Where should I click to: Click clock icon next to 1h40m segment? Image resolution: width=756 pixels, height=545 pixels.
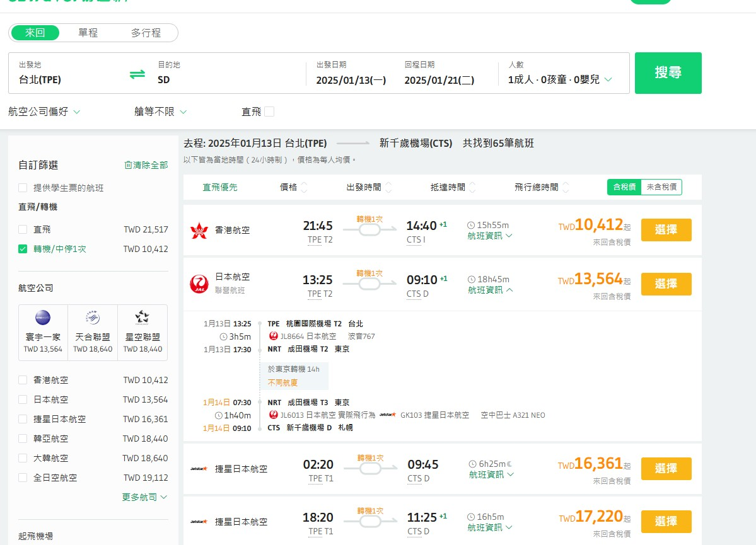coord(218,415)
